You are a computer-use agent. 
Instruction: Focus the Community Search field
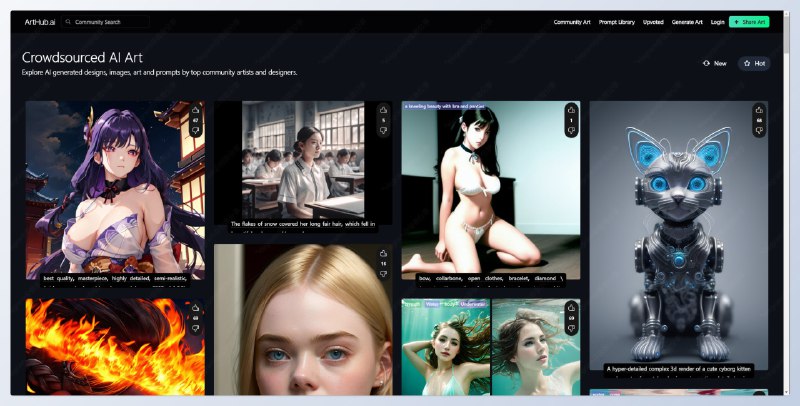coord(108,21)
